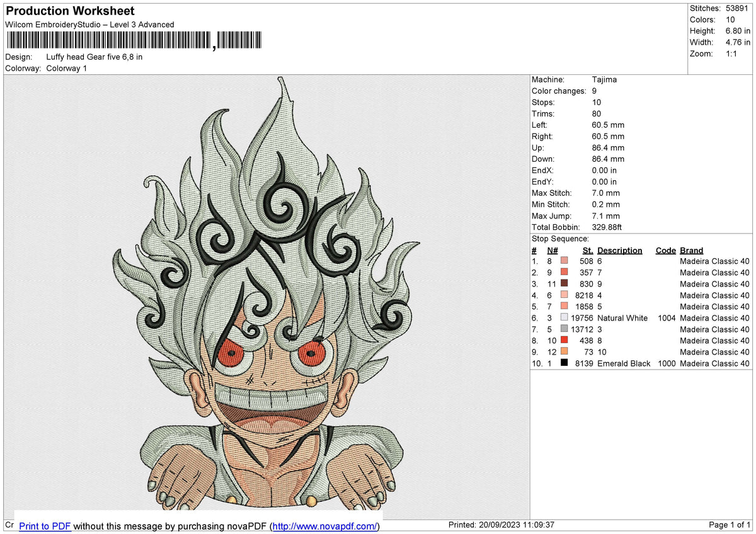The width and height of the screenshot is (756, 534).
Task: Select the 'Emerald Black' description
Action: tap(624, 363)
